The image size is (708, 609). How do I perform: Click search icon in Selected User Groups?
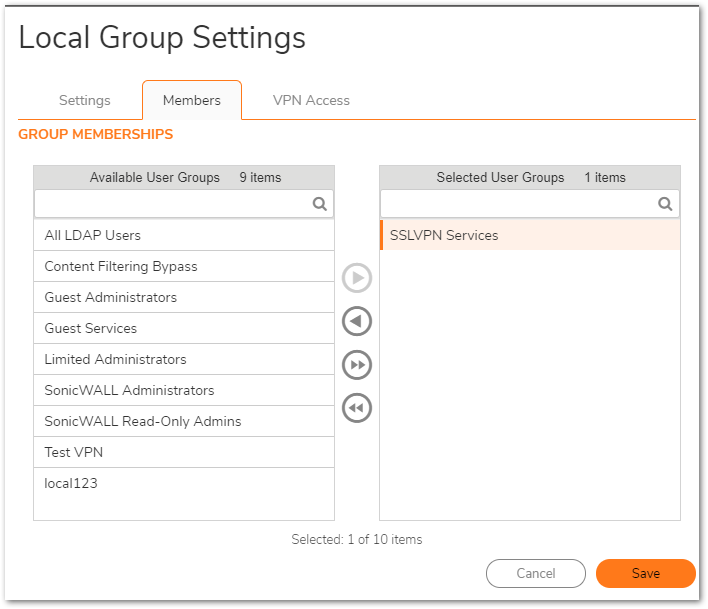[x=665, y=204]
